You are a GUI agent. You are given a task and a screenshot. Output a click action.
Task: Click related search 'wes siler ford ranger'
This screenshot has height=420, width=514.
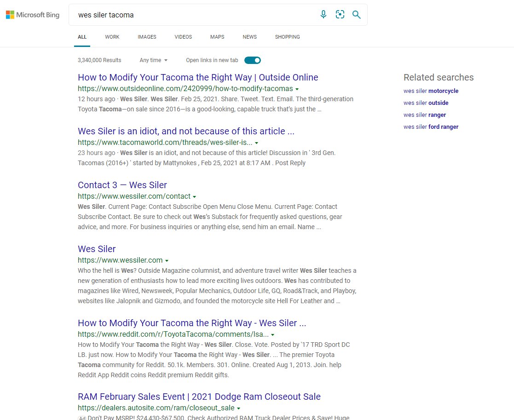coord(431,127)
